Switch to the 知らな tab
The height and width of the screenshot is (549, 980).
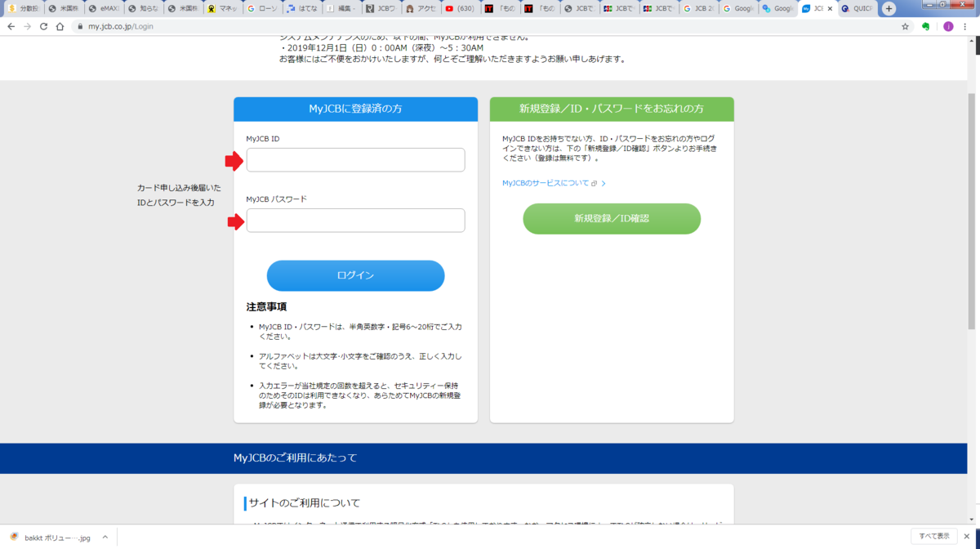click(x=143, y=9)
